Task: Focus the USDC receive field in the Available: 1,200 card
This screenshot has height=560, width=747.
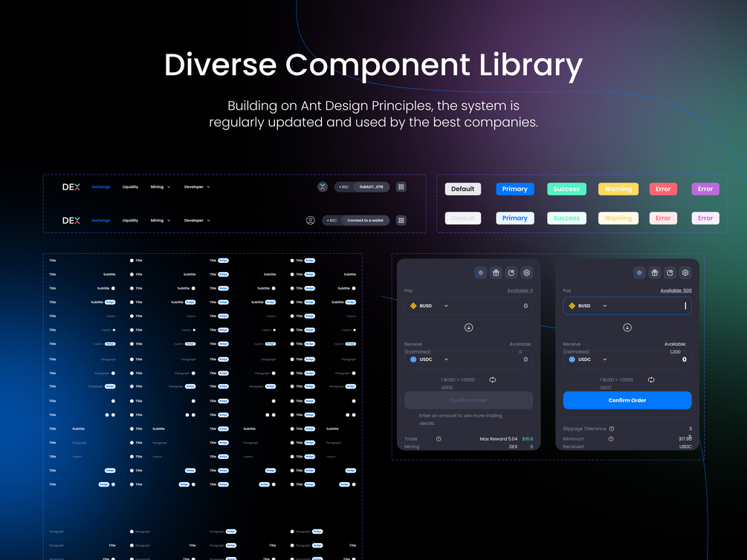Action: 627,359
